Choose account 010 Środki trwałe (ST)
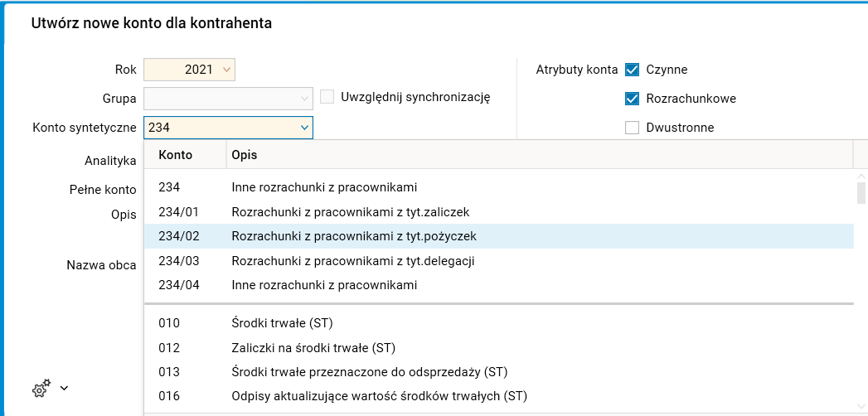The width and height of the screenshot is (868, 416). tap(282, 323)
